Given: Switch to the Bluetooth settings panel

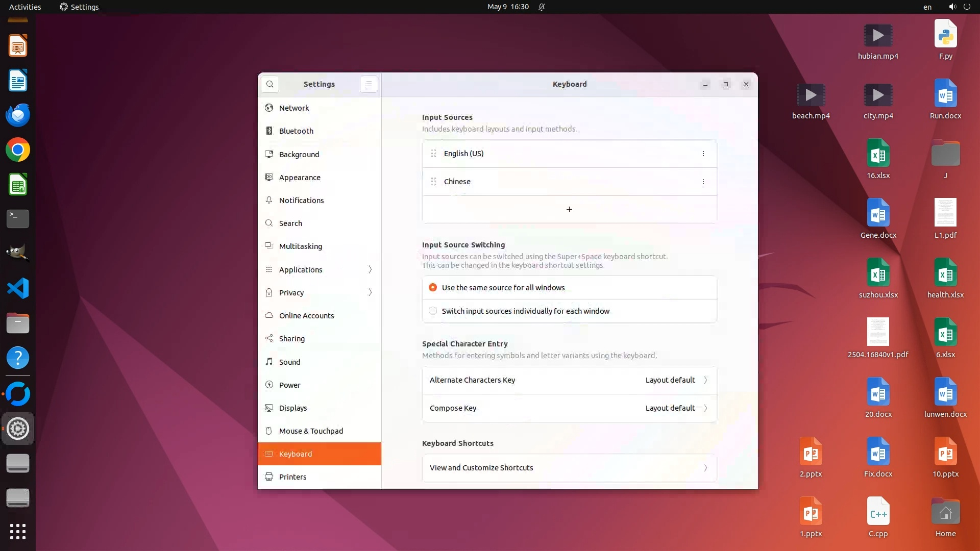Looking at the screenshot, I should tap(296, 131).
